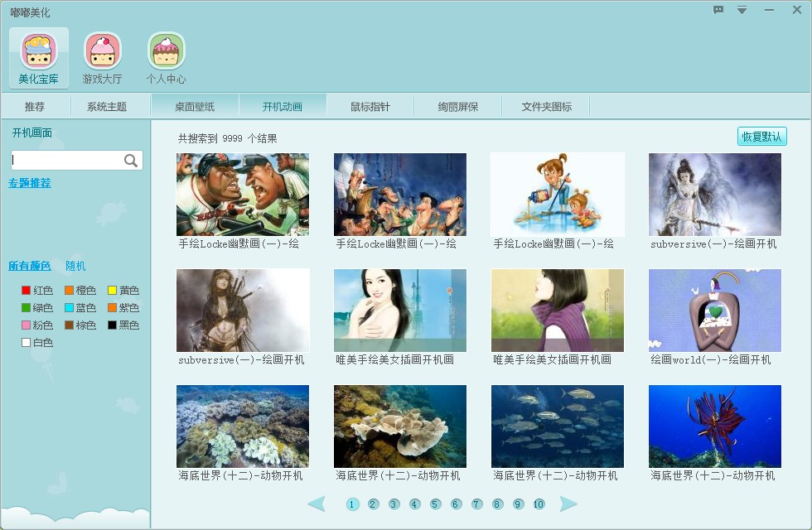Open the 美化宝库 (Beautify Treasury) section
812x530 pixels.
coord(37,56)
